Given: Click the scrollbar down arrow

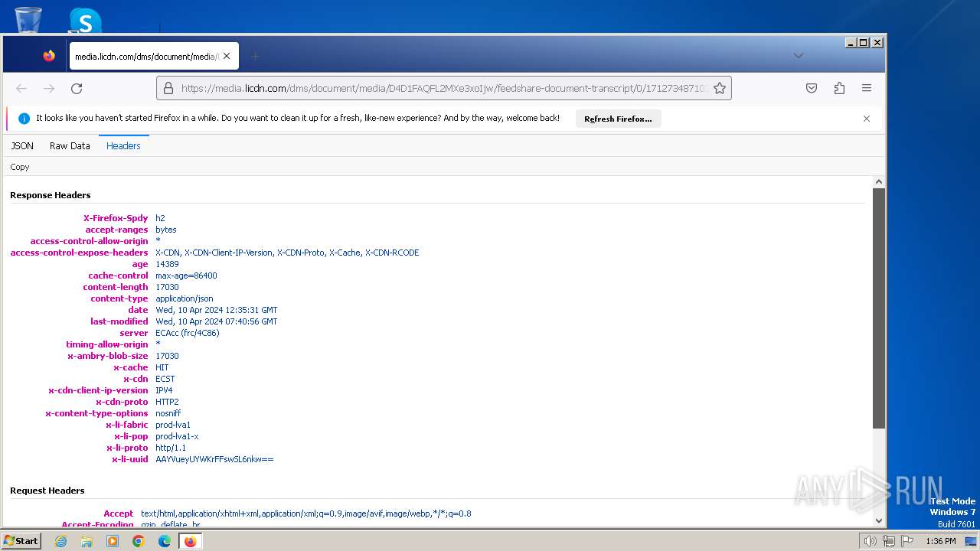Looking at the screenshot, I should coord(878,520).
